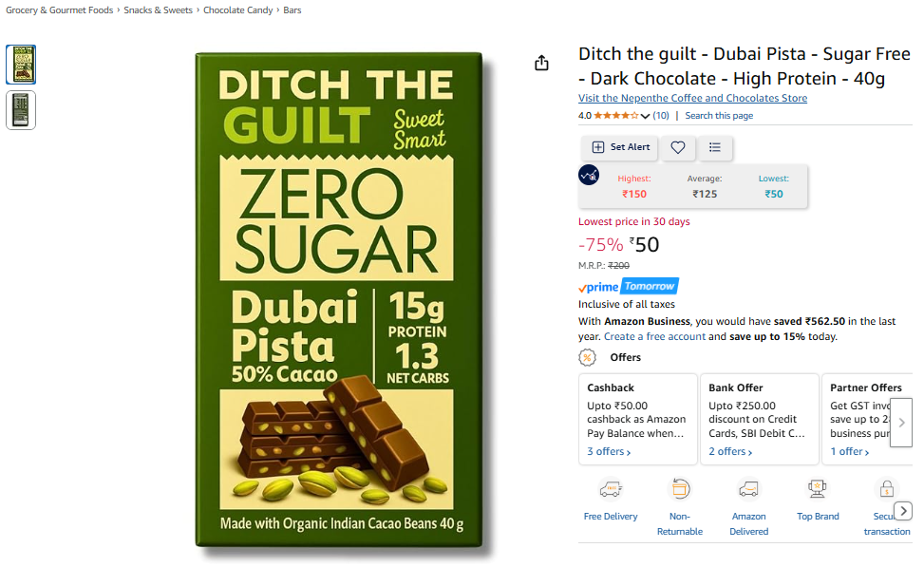924x567 pixels.
Task: Click the Offers percent badge icon
Action: pos(587,357)
